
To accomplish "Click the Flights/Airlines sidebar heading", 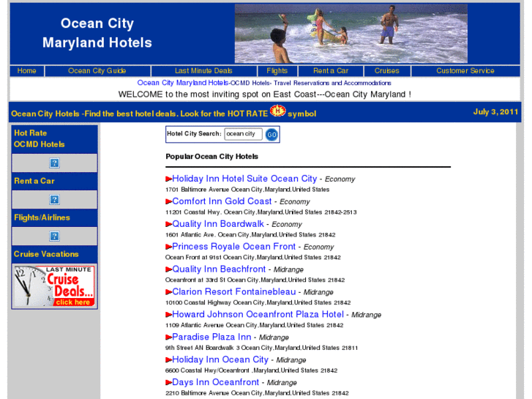I will 42,217.
